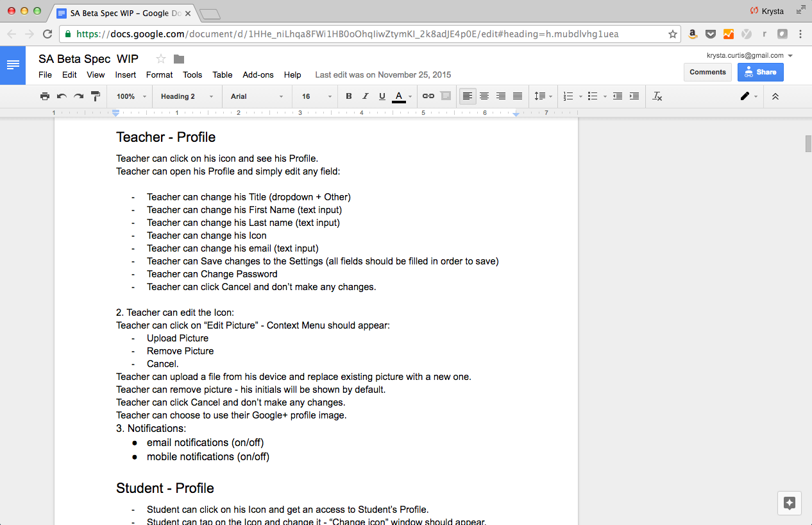Image resolution: width=812 pixels, height=525 pixels.
Task: Open the Format menu
Action: 160,74
